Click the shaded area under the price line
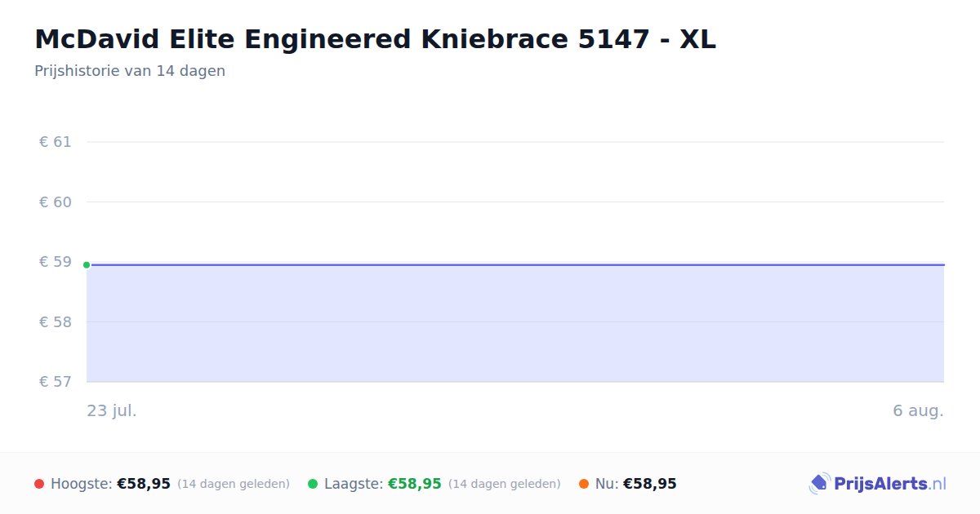 (515, 324)
